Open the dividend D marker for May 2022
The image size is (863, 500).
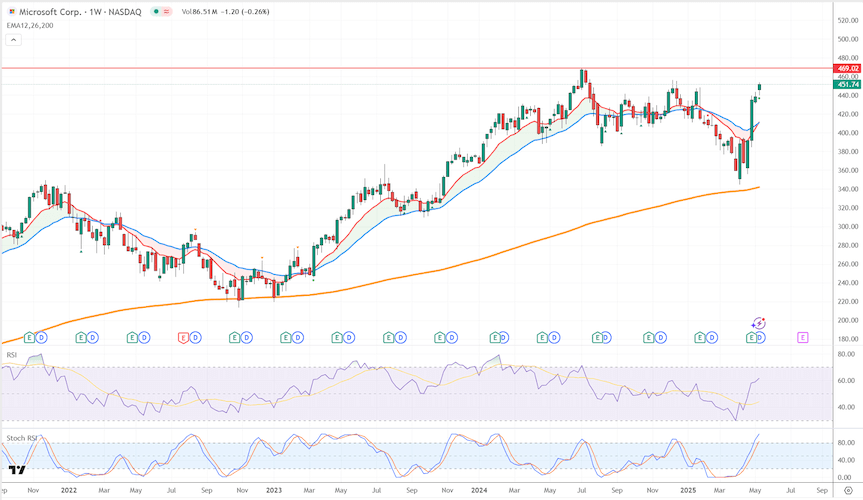[x=144, y=338]
